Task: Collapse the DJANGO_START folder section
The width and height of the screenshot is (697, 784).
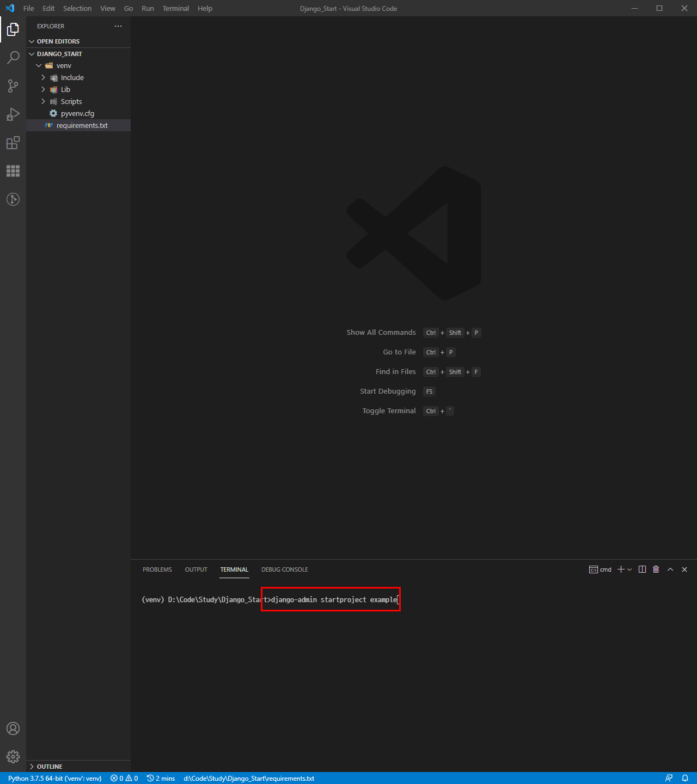Action: [x=78, y=54]
